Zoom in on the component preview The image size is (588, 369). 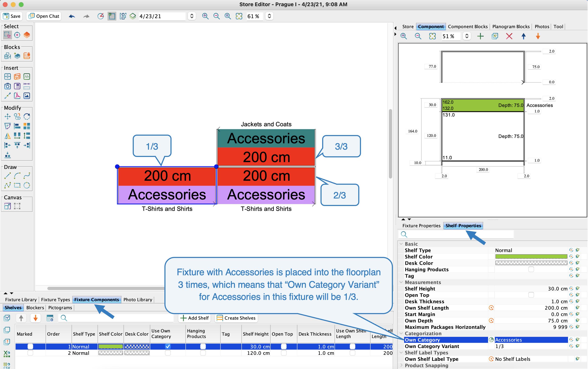(404, 36)
